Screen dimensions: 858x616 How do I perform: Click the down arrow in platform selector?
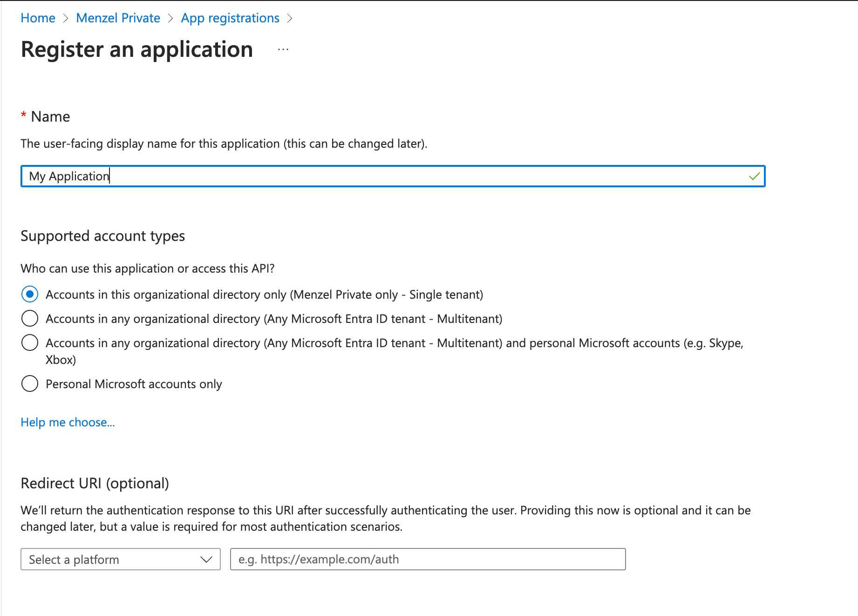[206, 559]
